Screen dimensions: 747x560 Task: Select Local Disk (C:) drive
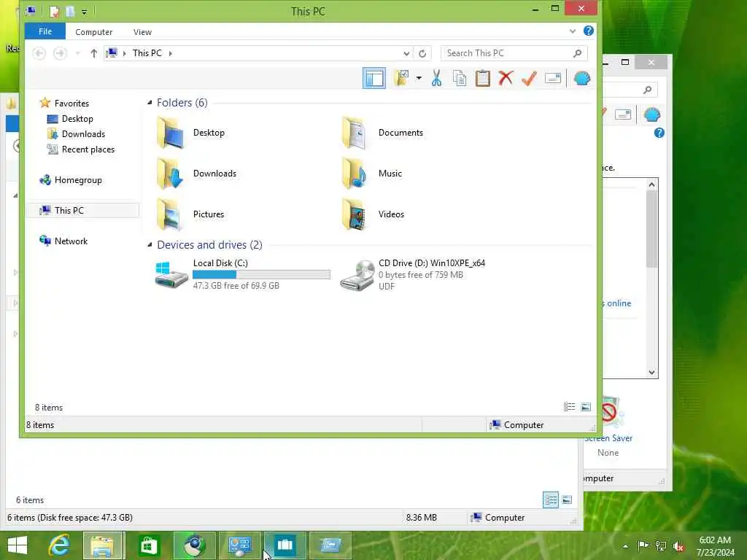242,274
